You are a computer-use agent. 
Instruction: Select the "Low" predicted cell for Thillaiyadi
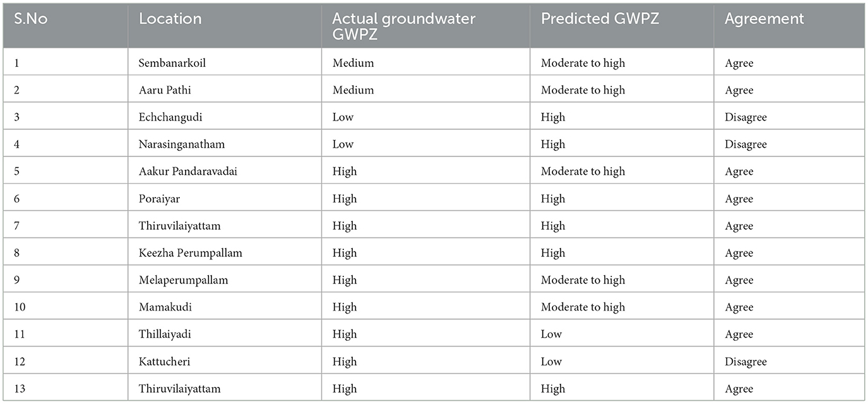pyautogui.click(x=551, y=335)
